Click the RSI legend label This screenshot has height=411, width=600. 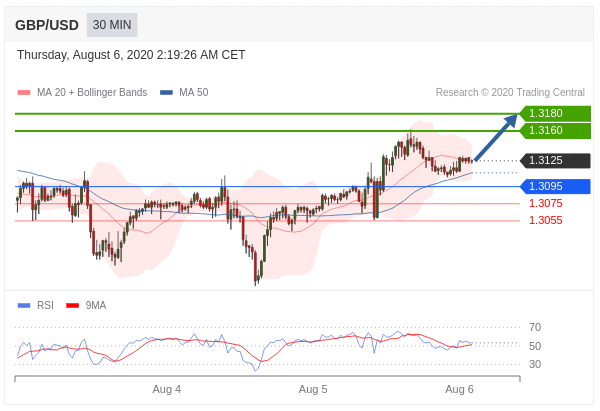(45, 305)
